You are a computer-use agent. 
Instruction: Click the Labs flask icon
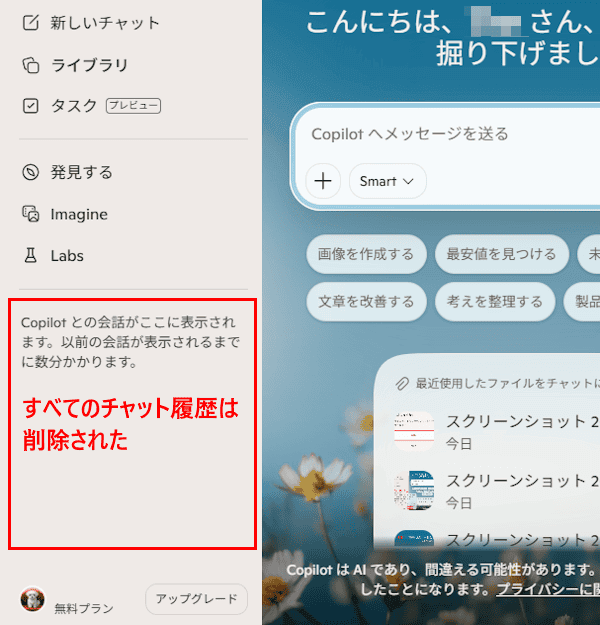click(x=31, y=256)
